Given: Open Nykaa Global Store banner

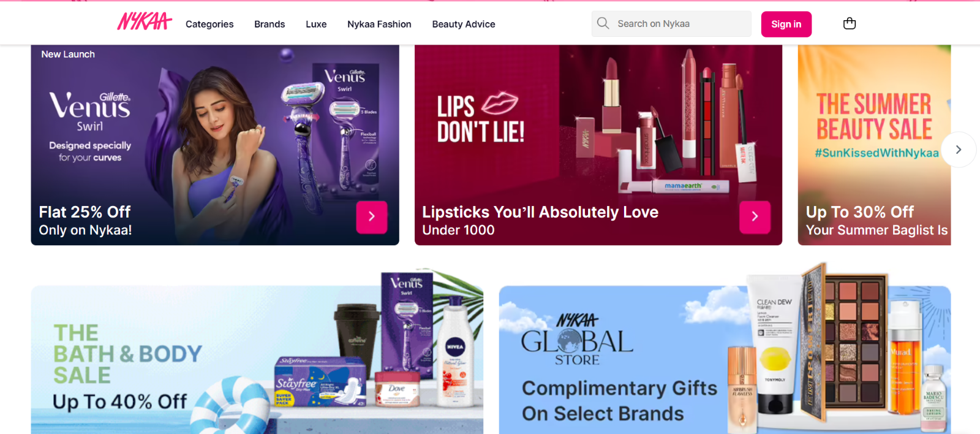Looking at the screenshot, I should coord(725,359).
